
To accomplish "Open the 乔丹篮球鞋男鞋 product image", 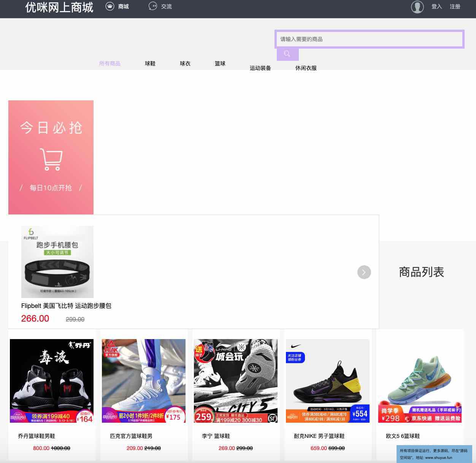I will click(52, 381).
